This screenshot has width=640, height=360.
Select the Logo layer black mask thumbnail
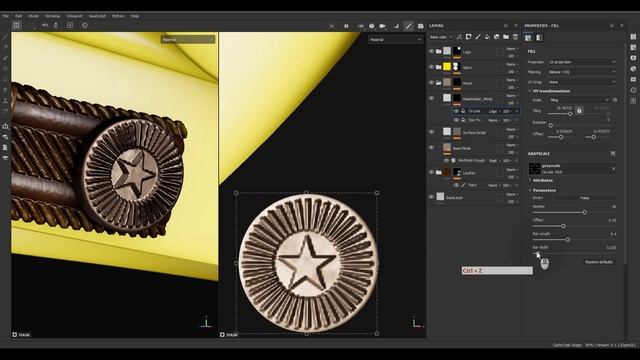click(457, 51)
